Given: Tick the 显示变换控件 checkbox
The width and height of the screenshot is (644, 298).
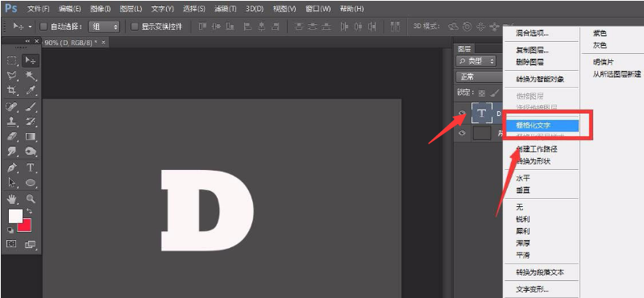Looking at the screenshot, I should (135, 27).
